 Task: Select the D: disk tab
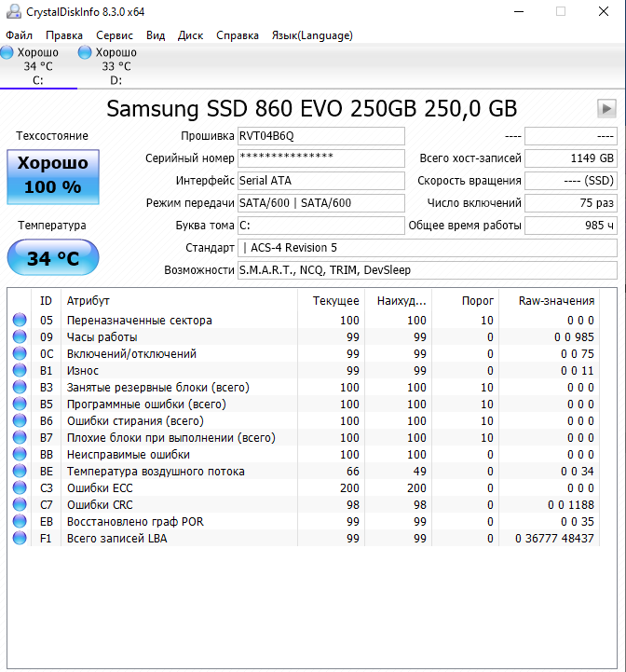coord(116,66)
